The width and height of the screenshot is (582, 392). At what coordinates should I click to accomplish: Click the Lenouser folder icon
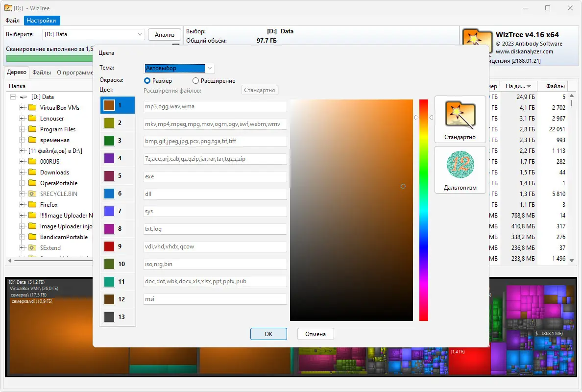(x=32, y=119)
